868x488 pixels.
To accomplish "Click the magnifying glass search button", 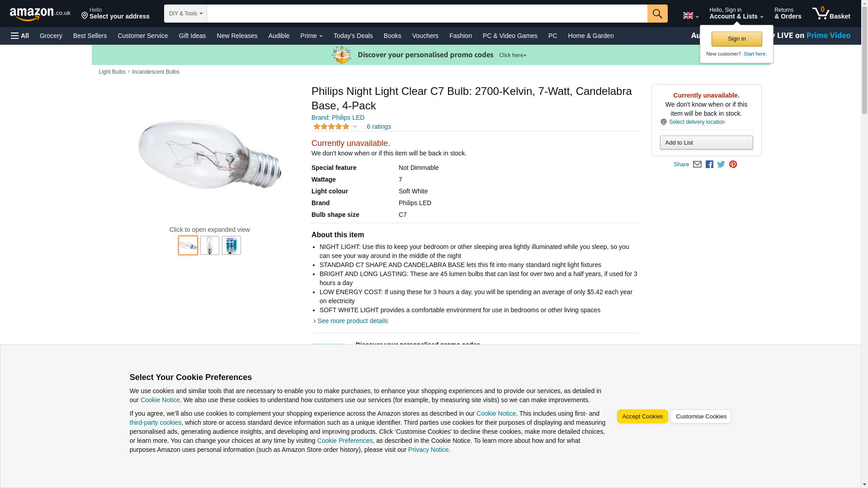I will coord(657,14).
